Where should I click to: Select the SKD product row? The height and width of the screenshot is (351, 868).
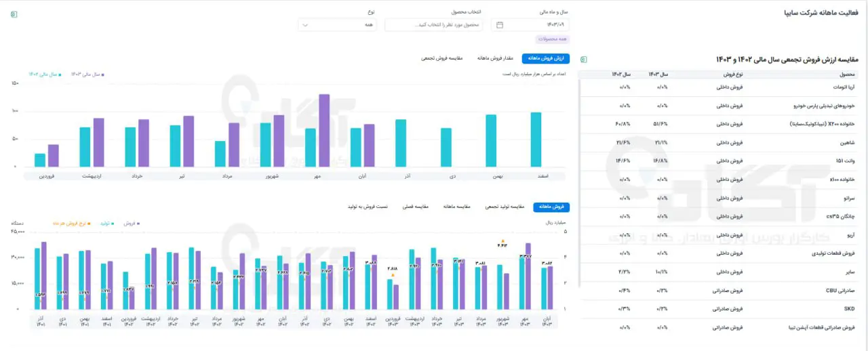[719, 309]
